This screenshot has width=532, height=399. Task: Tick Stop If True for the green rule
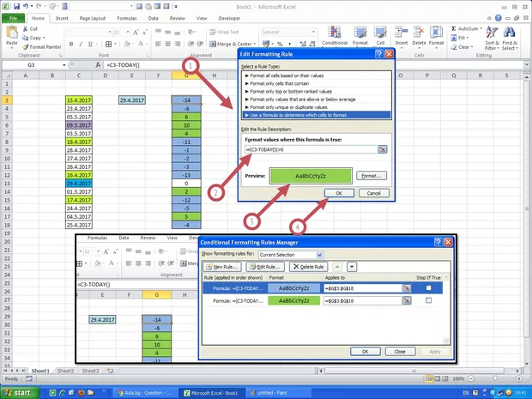coord(428,300)
